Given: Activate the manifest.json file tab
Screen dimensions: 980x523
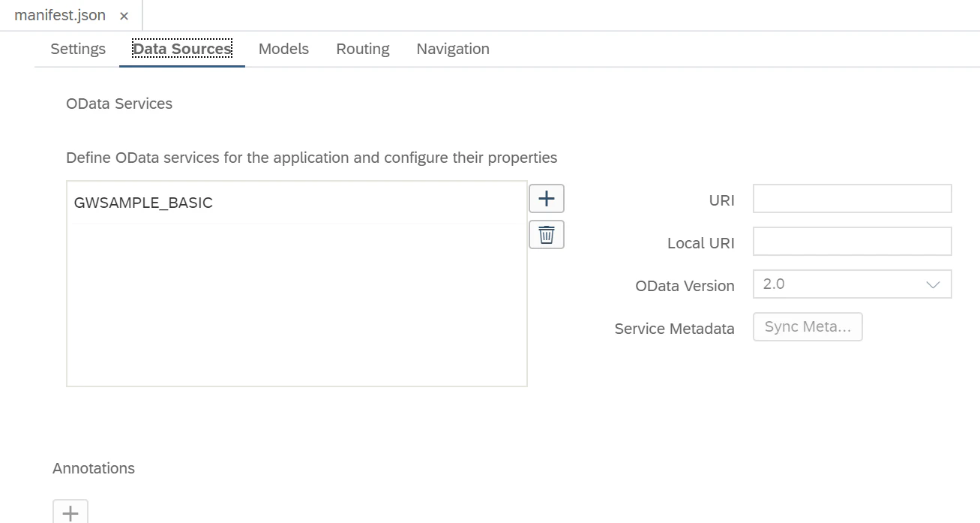Looking at the screenshot, I should tap(60, 16).
